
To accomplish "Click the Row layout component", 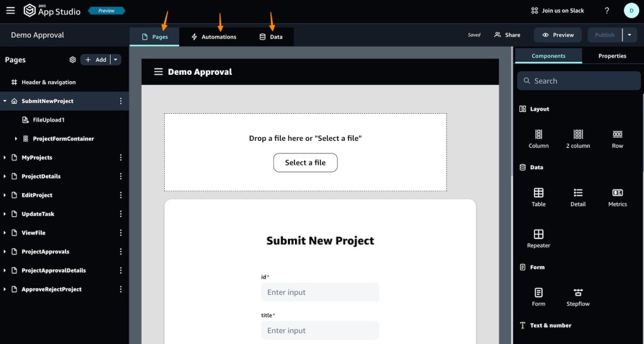I will (618, 138).
